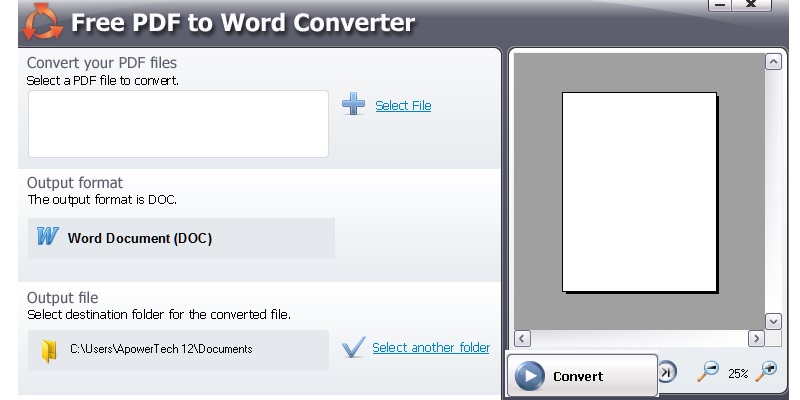
Task: Click the Output file heading
Action: (62, 297)
